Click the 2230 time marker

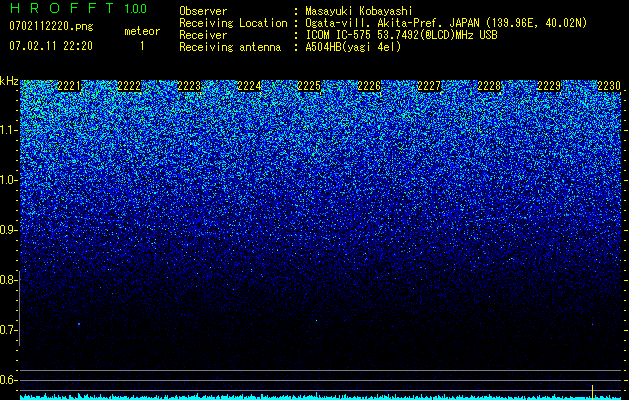[x=609, y=86]
